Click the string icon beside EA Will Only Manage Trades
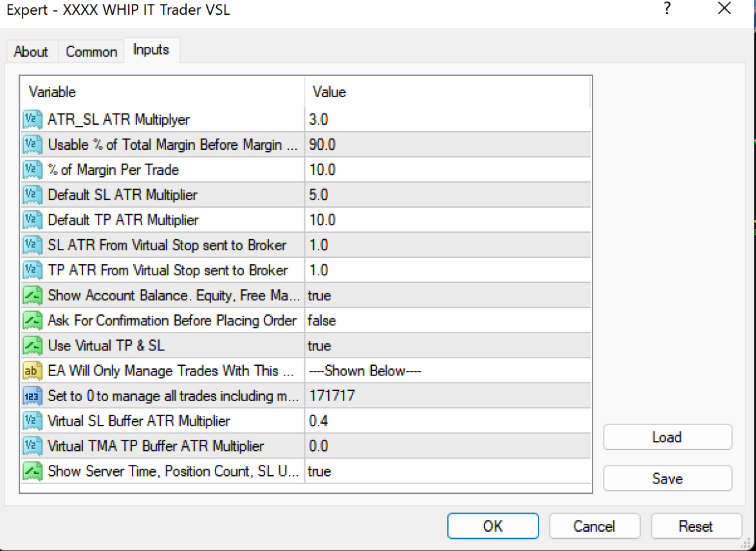Viewport: 756px width, 551px height. (x=32, y=370)
